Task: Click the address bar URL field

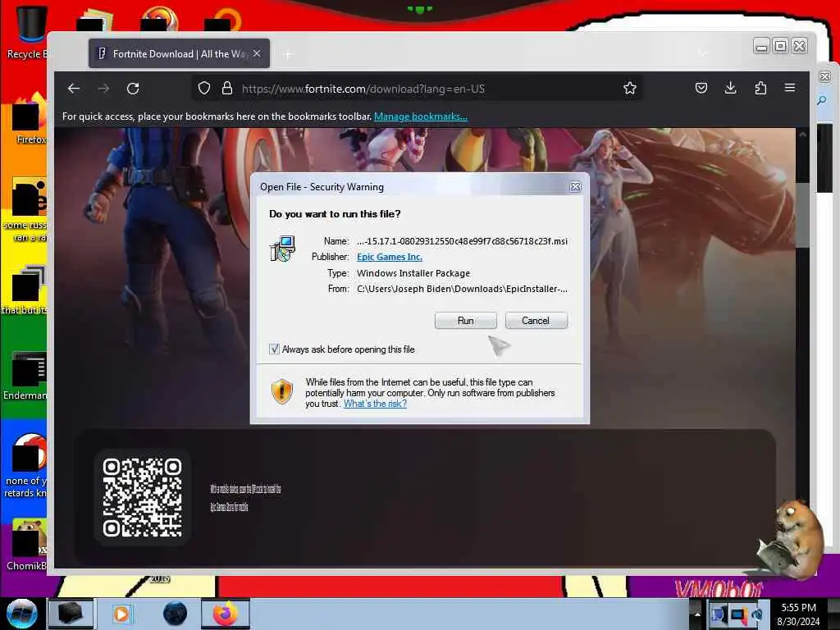Action: coord(418,89)
